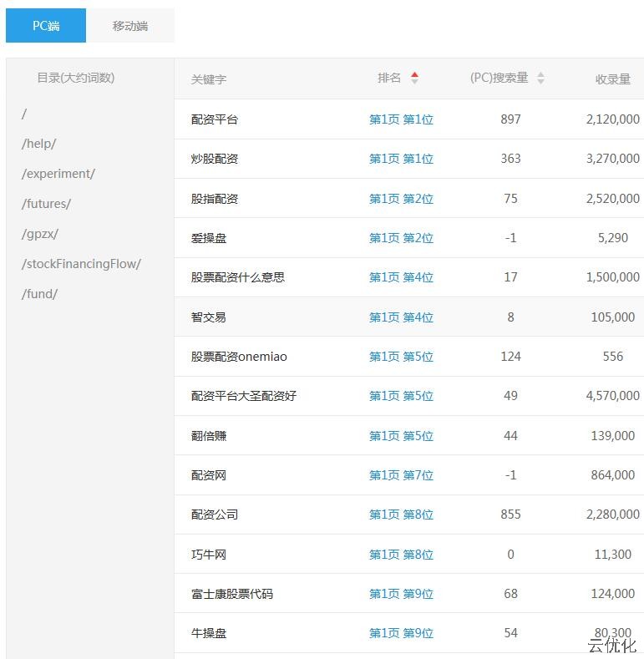Screen dimensions: 644x659
Task: Open the rank link for 股票配资什么意思
Action: tap(401, 277)
